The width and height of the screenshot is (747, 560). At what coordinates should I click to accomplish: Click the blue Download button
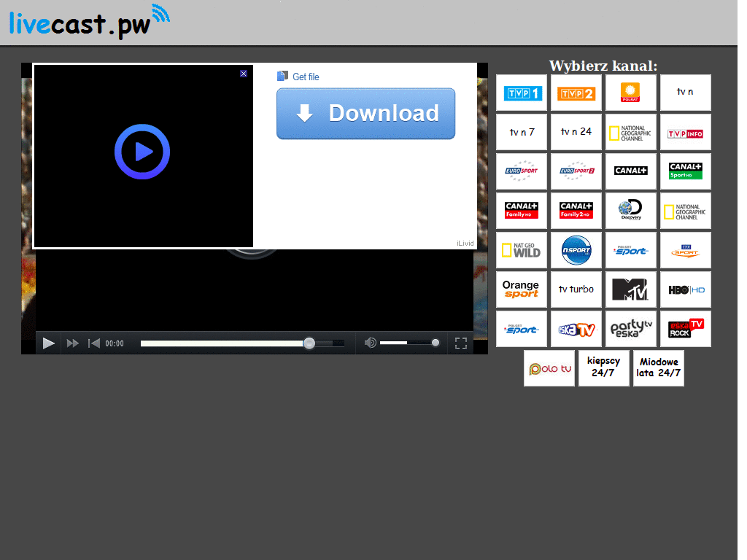(x=366, y=114)
